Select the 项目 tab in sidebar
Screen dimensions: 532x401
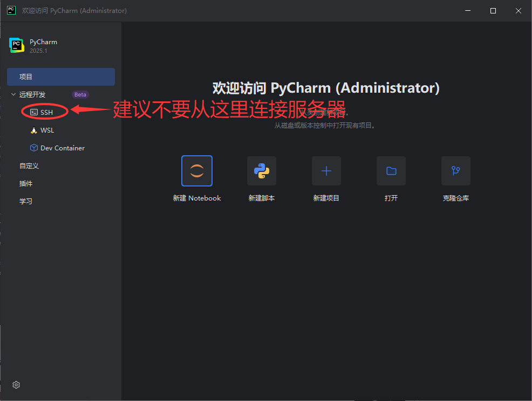point(61,77)
